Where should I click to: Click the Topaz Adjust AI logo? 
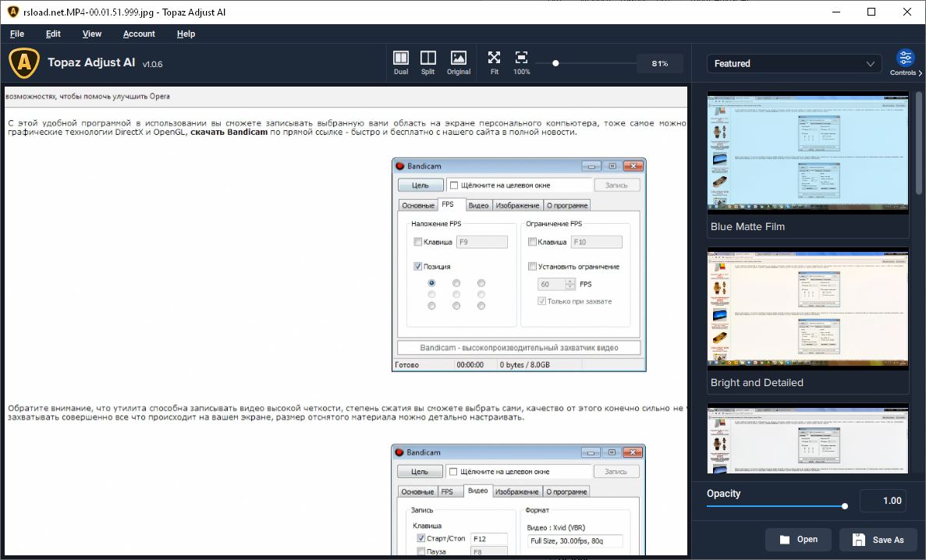tap(24, 62)
